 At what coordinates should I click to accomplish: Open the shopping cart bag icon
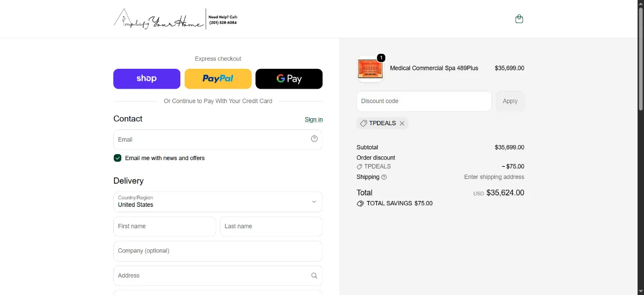click(x=519, y=19)
